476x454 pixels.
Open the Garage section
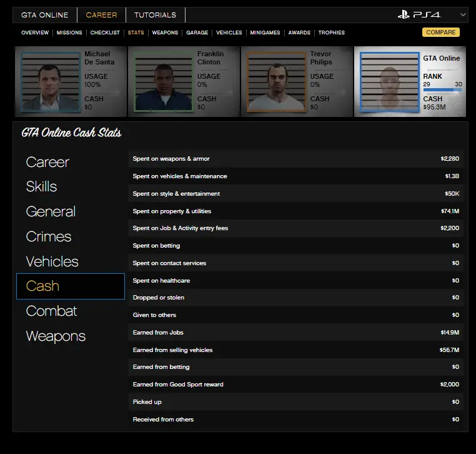tap(197, 33)
